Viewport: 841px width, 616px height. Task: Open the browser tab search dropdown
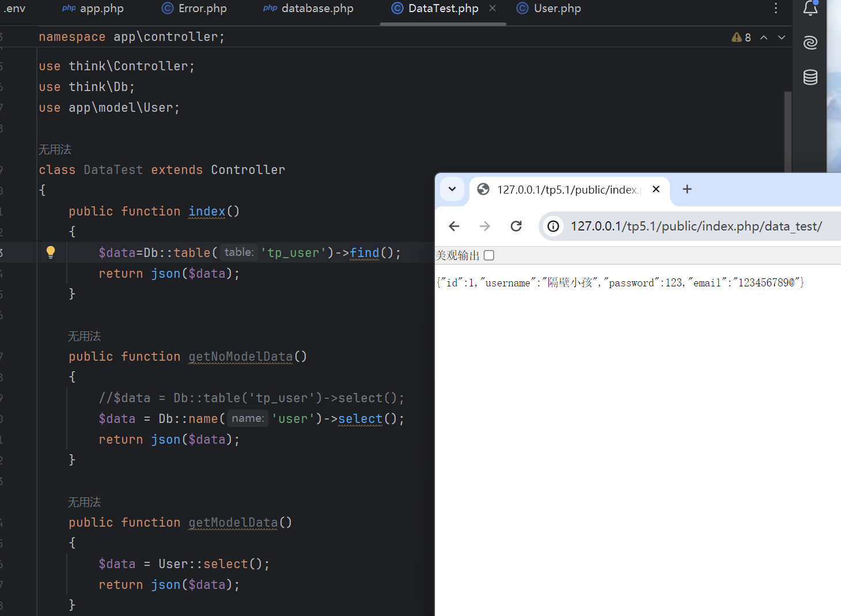coord(452,189)
